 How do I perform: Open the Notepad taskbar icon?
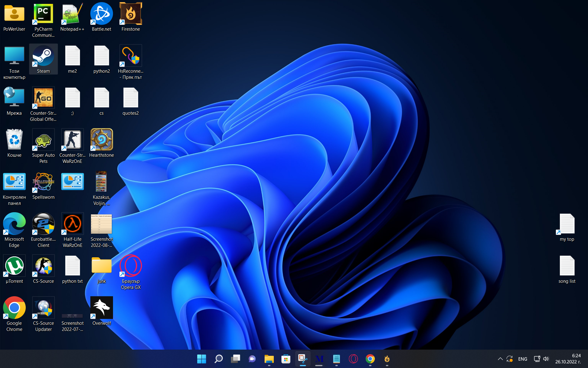coord(336,359)
